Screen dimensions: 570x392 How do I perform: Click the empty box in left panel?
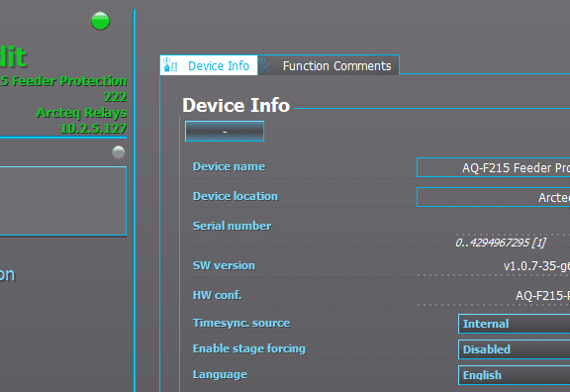[63, 201]
